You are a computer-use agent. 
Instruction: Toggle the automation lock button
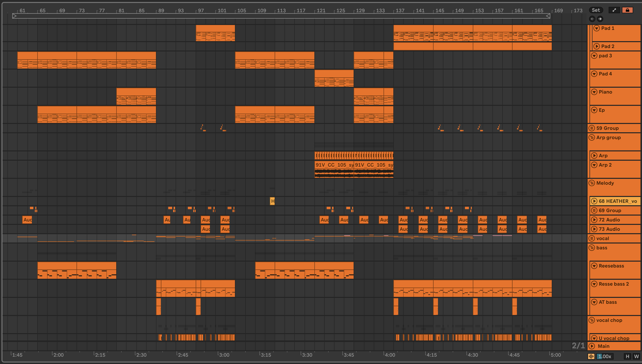627,10
